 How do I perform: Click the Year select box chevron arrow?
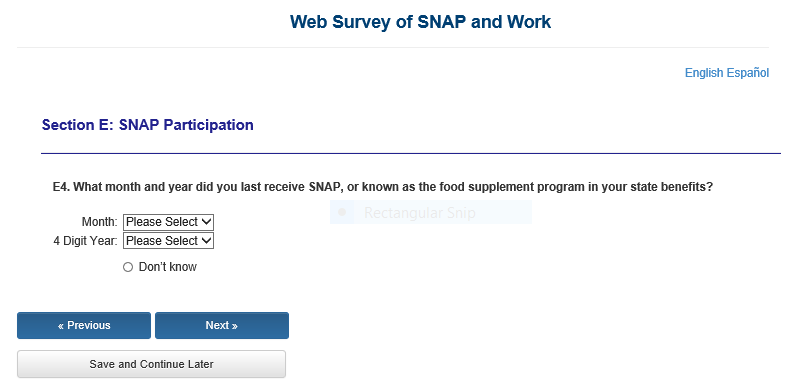tap(206, 241)
